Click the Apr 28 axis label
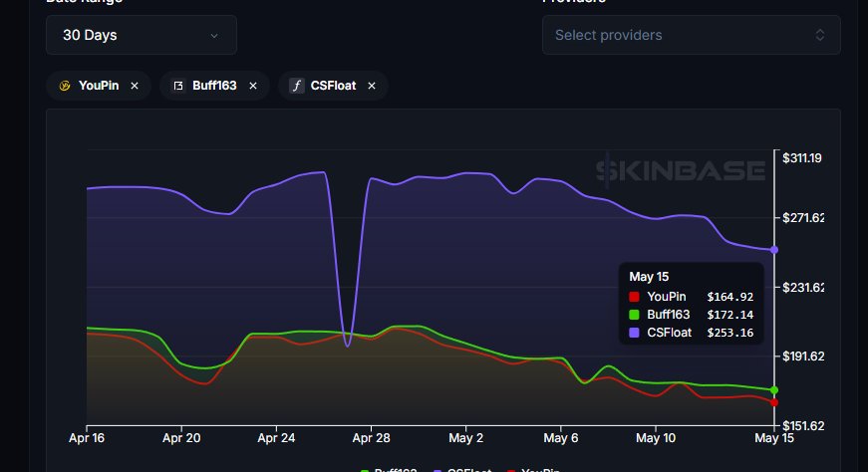The width and height of the screenshot is (868, 472). 372,438
